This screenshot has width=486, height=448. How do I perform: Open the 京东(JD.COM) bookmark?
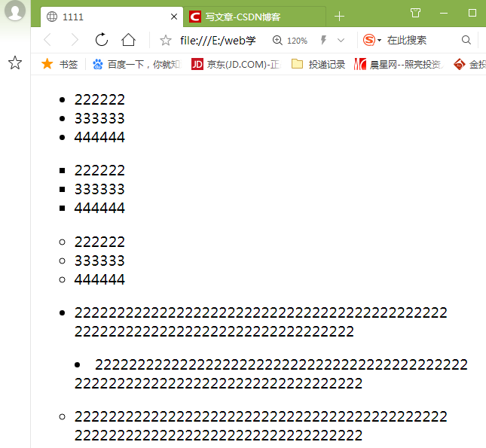(236, 64)
